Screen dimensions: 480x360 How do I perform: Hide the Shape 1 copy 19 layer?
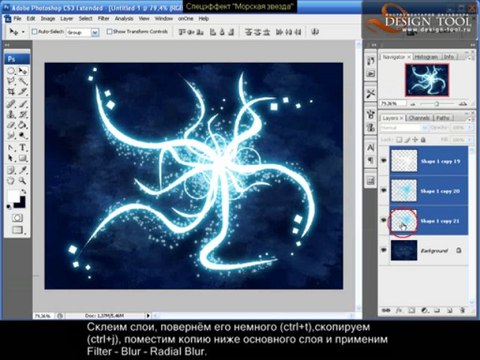(x=384, y=161)
